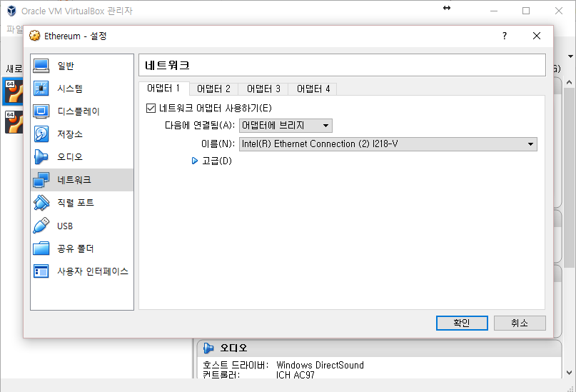Expand the 고급(D) advanced section
Screen dimensions: 576x392
coord(195,161)
